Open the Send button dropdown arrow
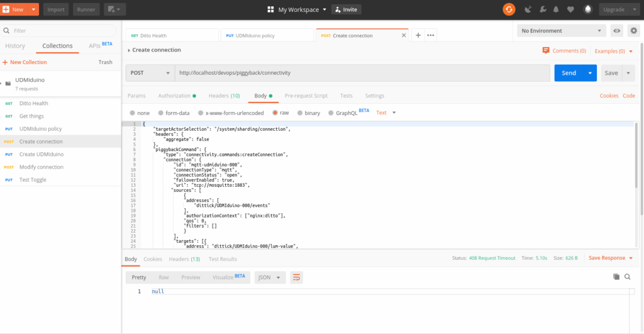The height and width of the screenshot is (334, 644). pos(590,73)
